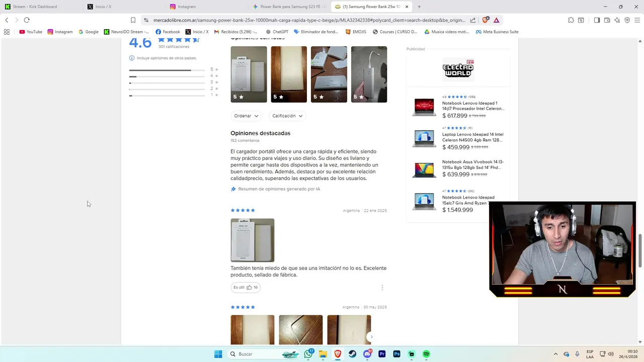Open the Brave Rewards triangle icon

point(496,20)
